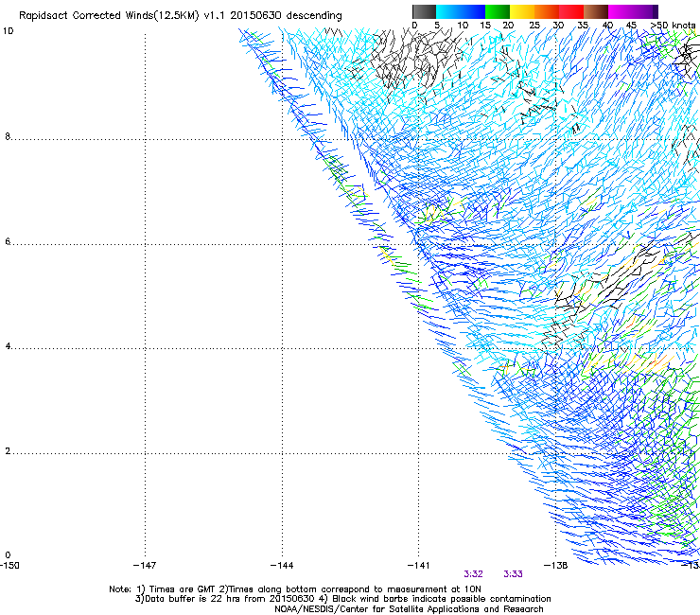Click the latitude axis label '6'

click(8, 241)
